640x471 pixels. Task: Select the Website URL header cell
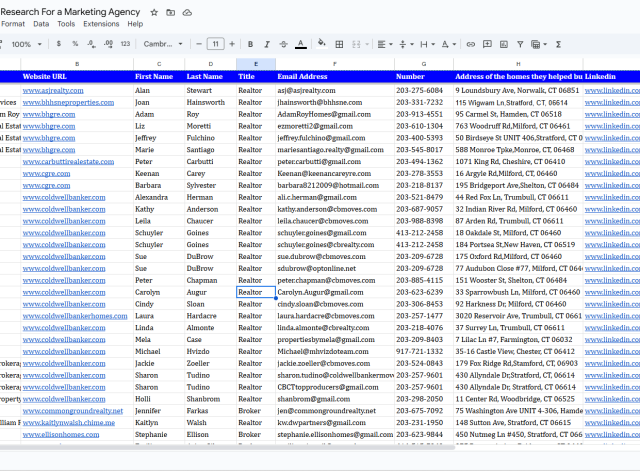coord(77,76)
